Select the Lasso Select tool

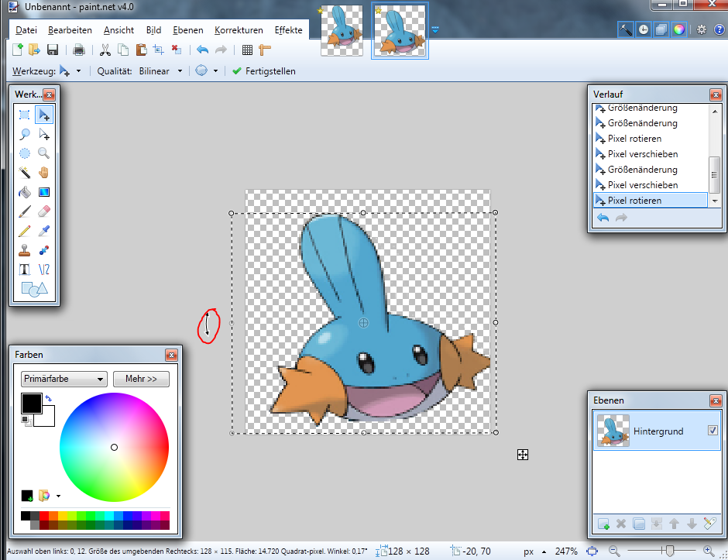(25, 134)
